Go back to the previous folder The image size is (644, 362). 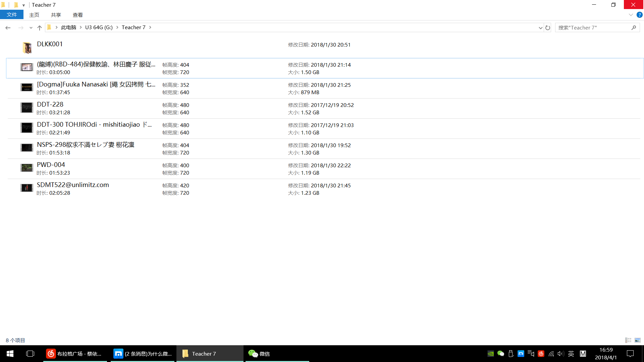tap(8, 27)
